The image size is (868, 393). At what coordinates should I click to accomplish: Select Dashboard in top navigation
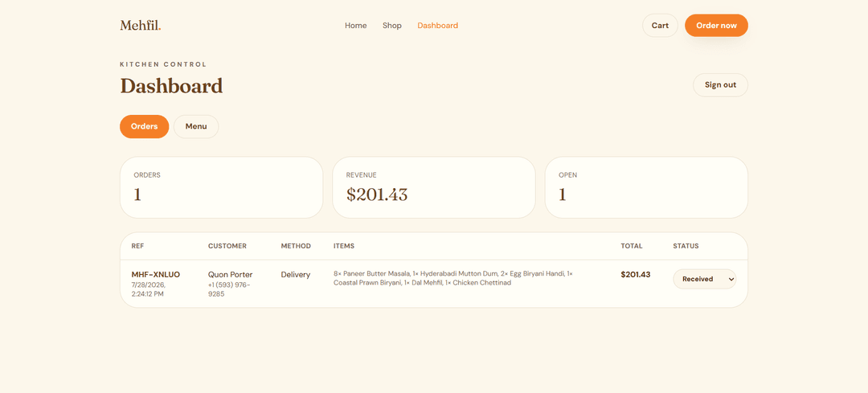click(x=437, y=26)
